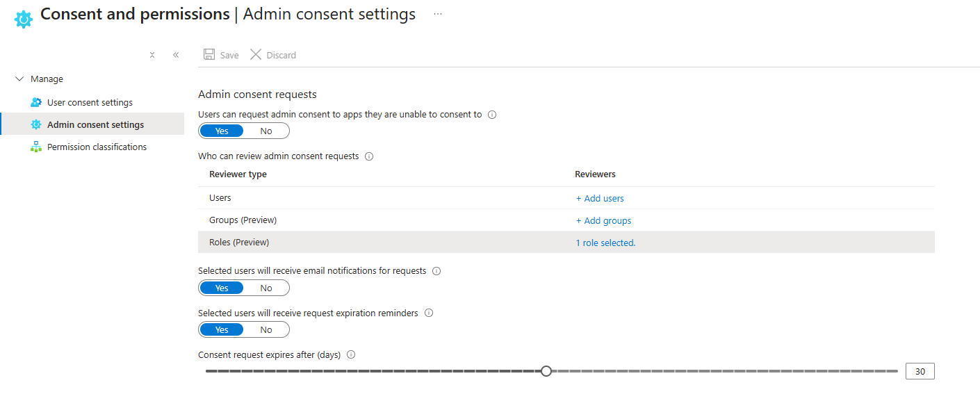Click the info icon beside admin consent requests toggle
The image size is (980, 401).
tap(491, 114)
